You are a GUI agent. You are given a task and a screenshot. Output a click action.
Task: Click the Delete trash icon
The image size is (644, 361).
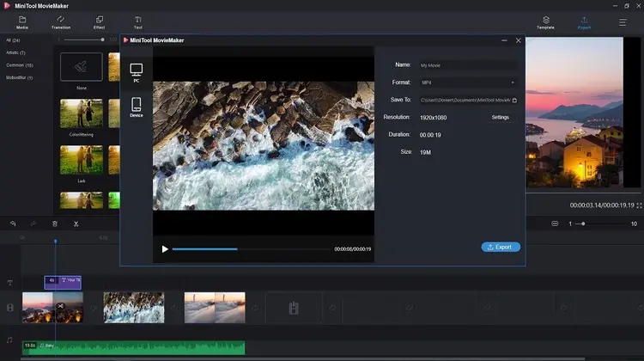(x=55, y=223)
